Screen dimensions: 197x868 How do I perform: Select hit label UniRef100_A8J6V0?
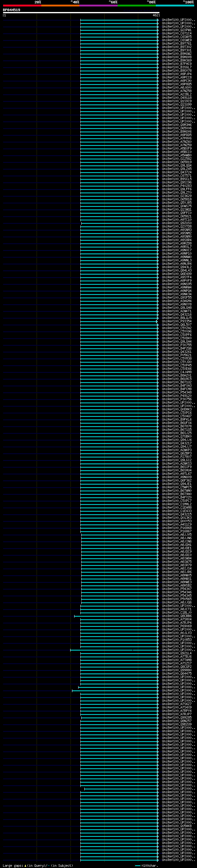pos(176,88)
